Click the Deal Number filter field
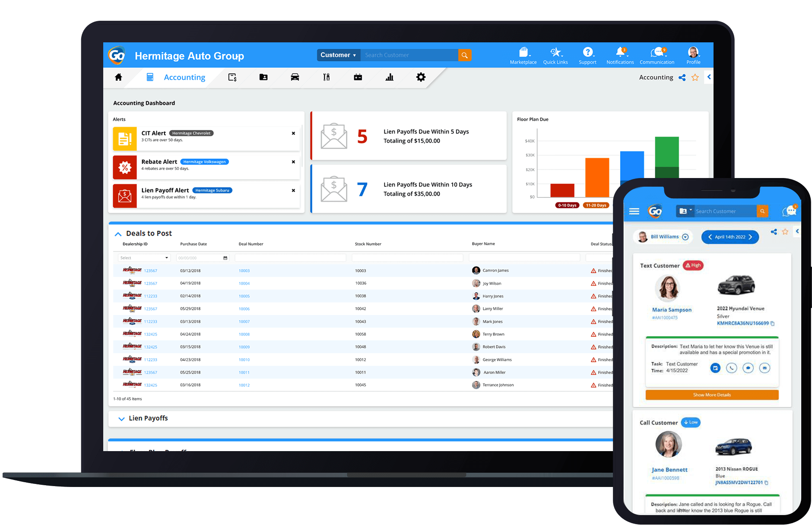Screen dimensions: 812x525 pyautogui.click(x=290, y=258)
